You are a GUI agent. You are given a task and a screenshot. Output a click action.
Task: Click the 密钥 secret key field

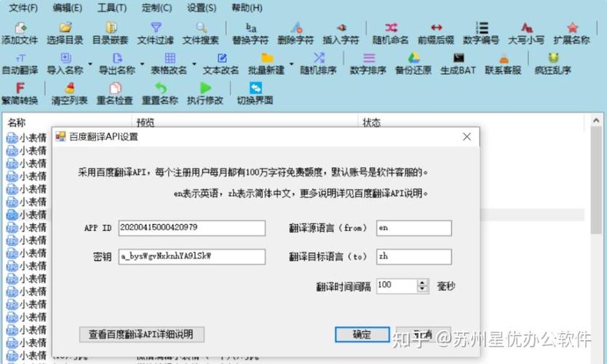(192, 257)
